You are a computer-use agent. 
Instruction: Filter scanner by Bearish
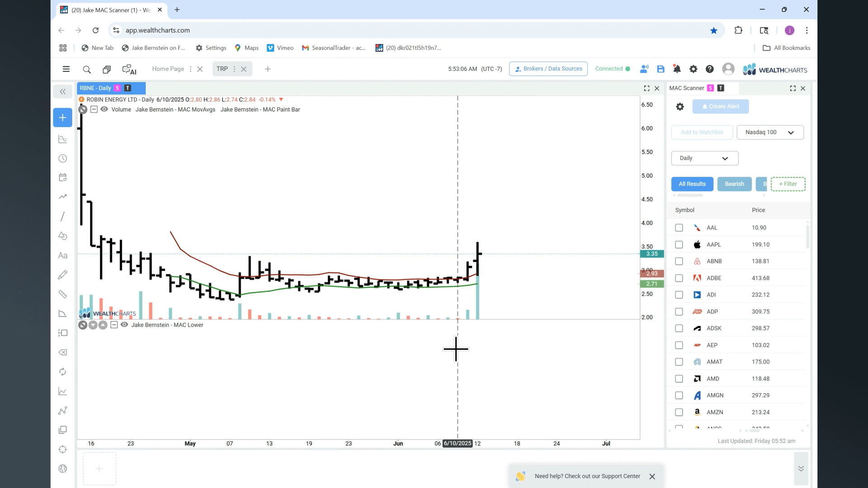click(734, 184)
